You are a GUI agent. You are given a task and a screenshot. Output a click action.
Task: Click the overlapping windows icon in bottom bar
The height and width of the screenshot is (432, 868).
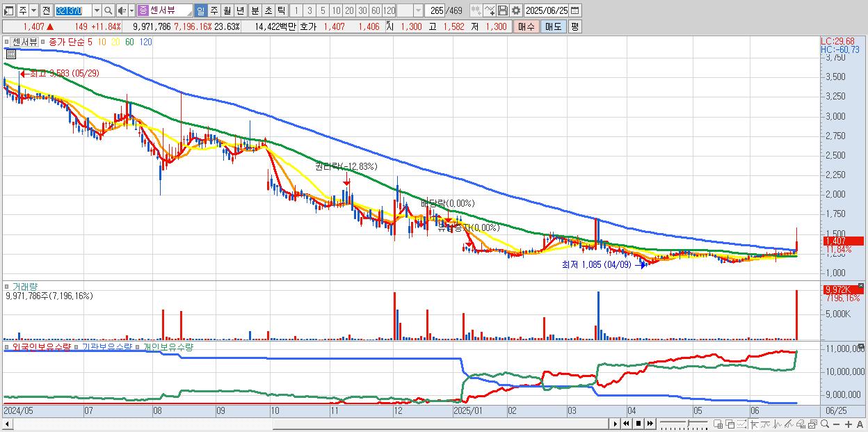point(730,424)
